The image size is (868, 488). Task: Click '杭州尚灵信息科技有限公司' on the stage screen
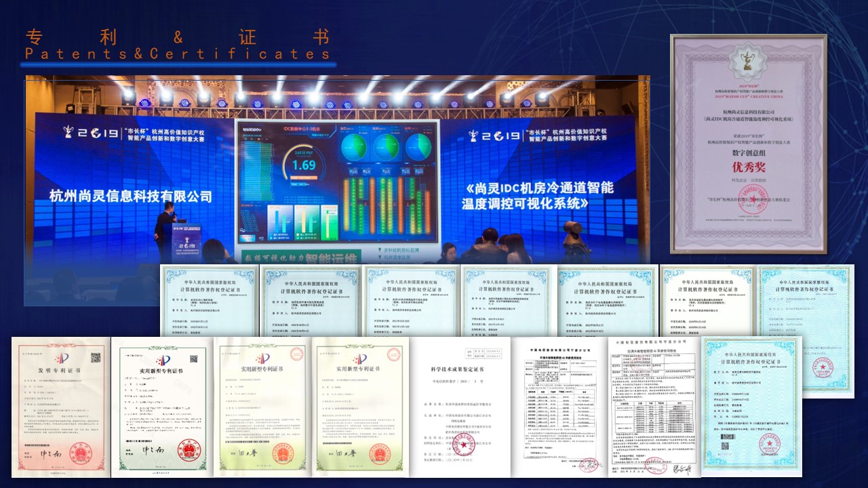[131, 197]
